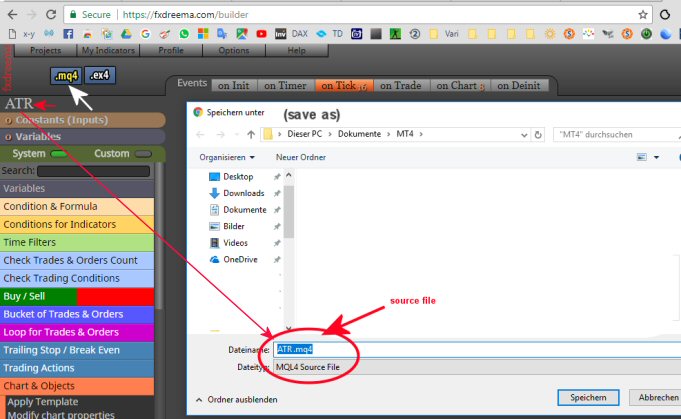Viewport: 681px width, 419px height.
Task: Open the Google bookmark
Action: [x=145, y=34]
